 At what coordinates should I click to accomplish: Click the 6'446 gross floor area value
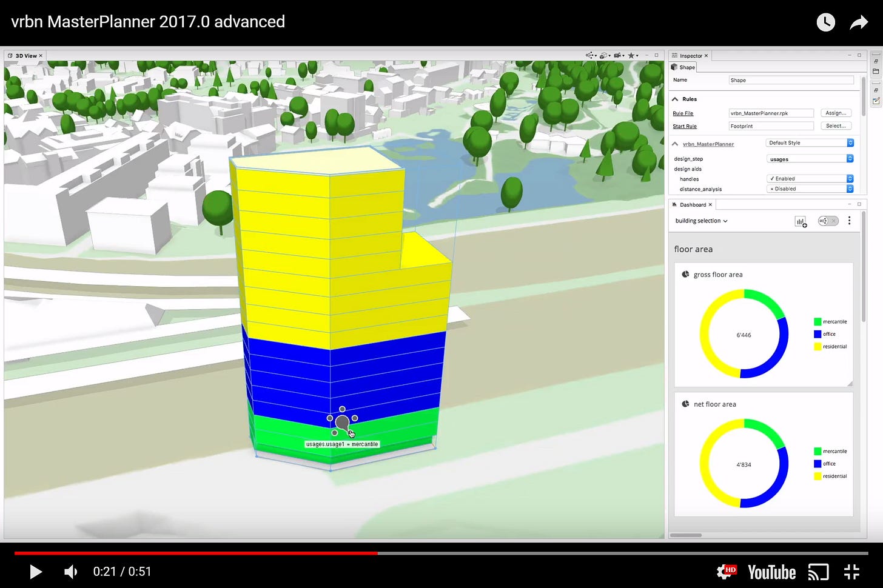tap(744, 335)
